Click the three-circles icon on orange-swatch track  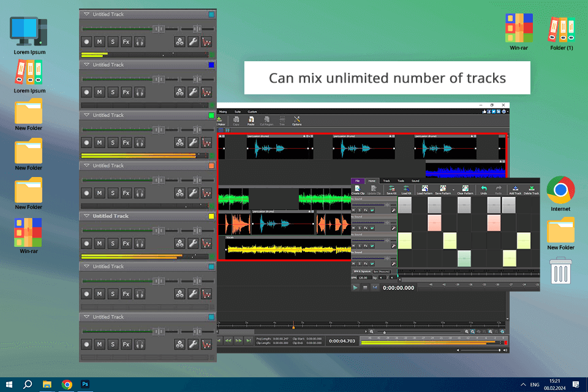(x=180, y=193)
